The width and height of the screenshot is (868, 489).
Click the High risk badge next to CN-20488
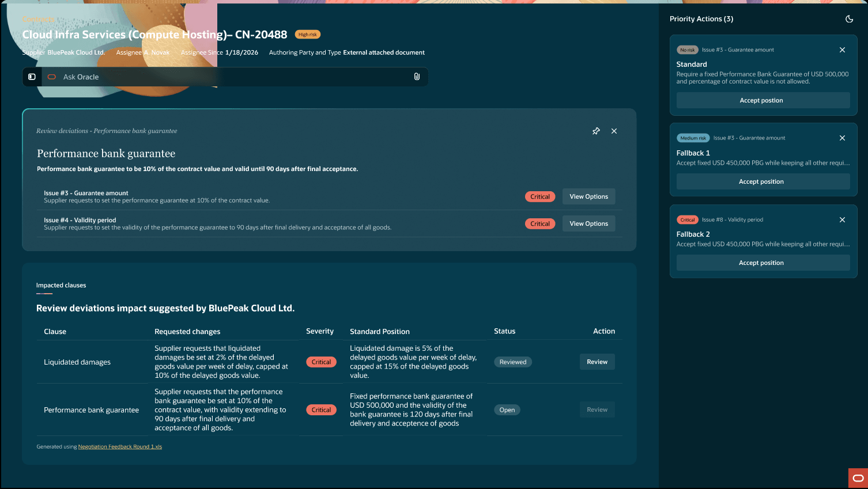[x=307, y=35]
